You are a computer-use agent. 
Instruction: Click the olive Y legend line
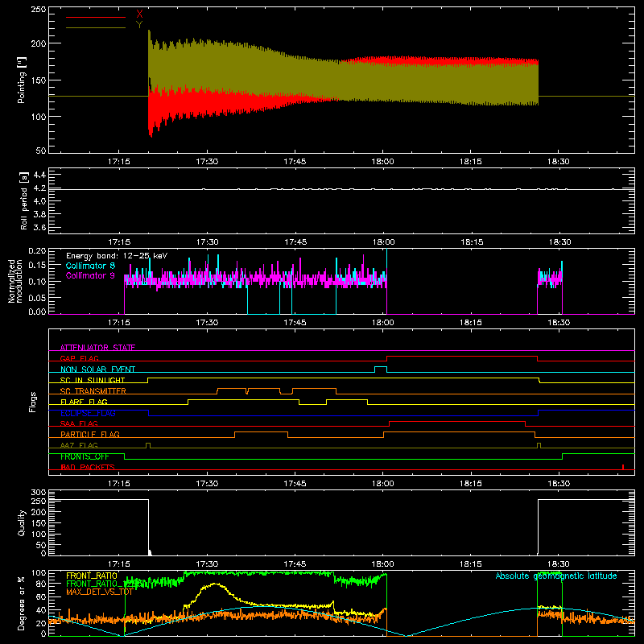click(96, 27)
